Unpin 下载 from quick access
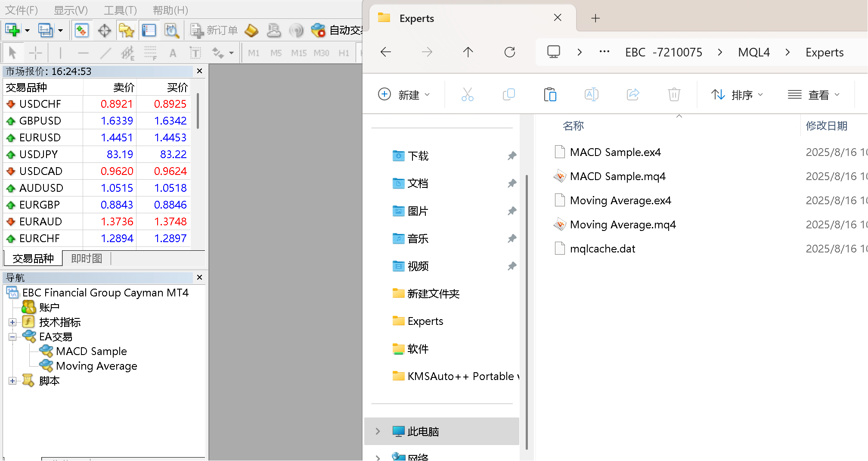The height and width of the screenshot is (461, 868). click(x=512, y=156)
